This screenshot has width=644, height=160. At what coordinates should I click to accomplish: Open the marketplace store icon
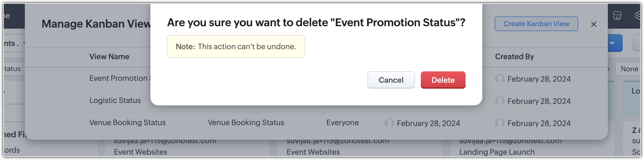click(617, 15)
